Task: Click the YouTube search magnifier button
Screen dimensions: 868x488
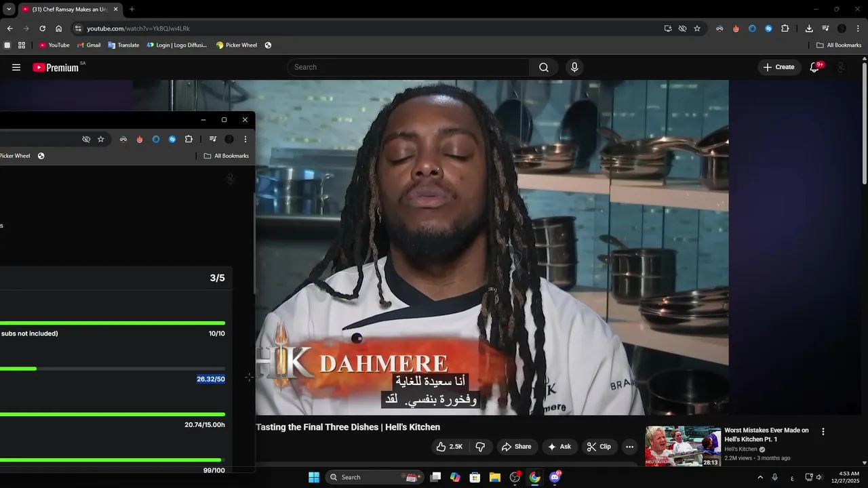Action: [544, 67]
